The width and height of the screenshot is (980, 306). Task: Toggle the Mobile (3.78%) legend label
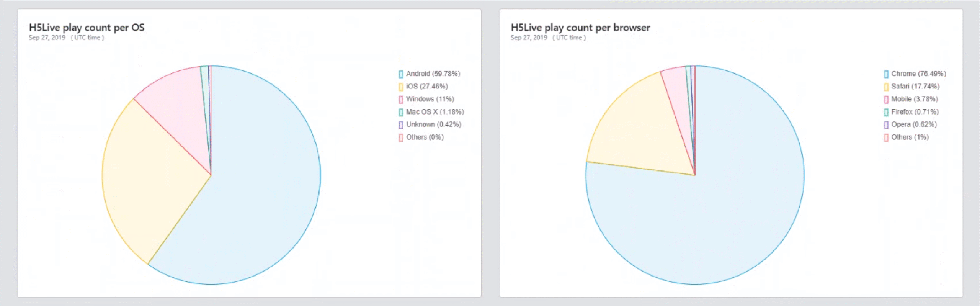click(x=914, y=99)
